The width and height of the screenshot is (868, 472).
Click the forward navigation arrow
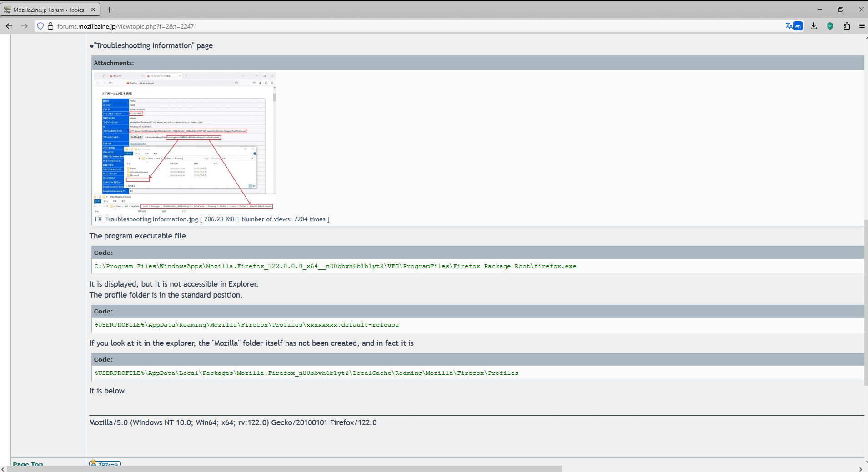(x=25, y=26)
